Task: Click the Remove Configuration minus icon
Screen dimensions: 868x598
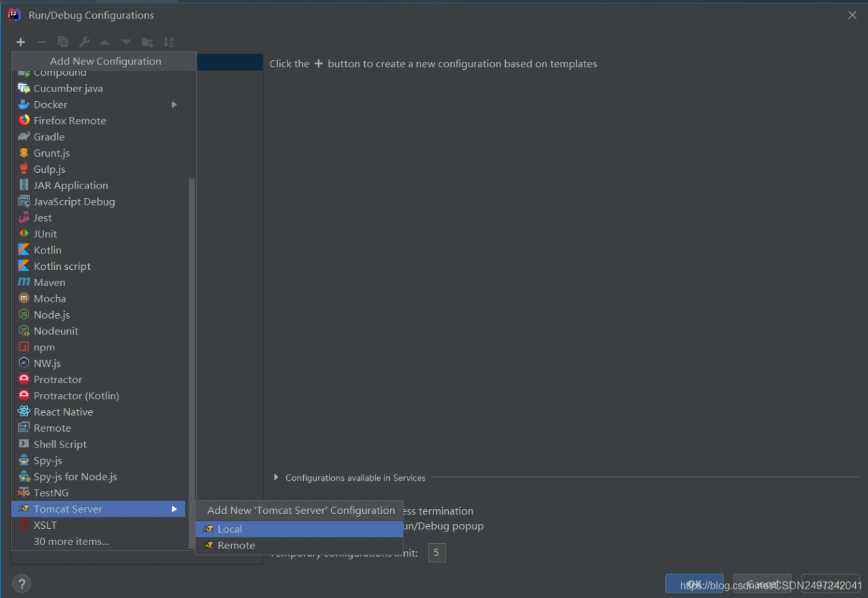Action: coord(42,42)
